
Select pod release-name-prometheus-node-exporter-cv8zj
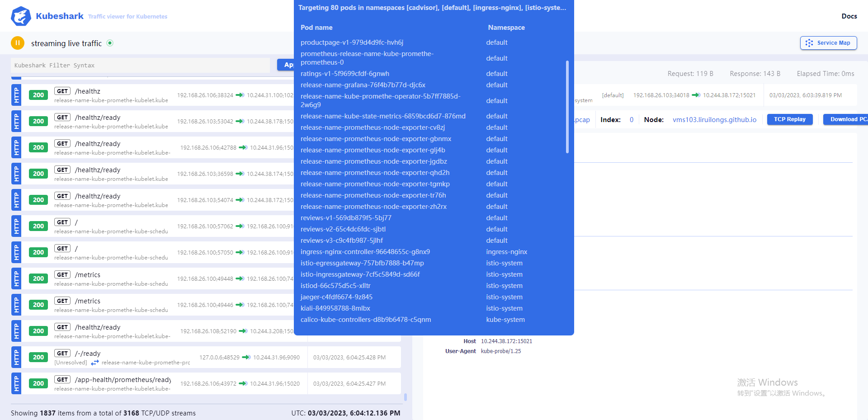point(373,127)
